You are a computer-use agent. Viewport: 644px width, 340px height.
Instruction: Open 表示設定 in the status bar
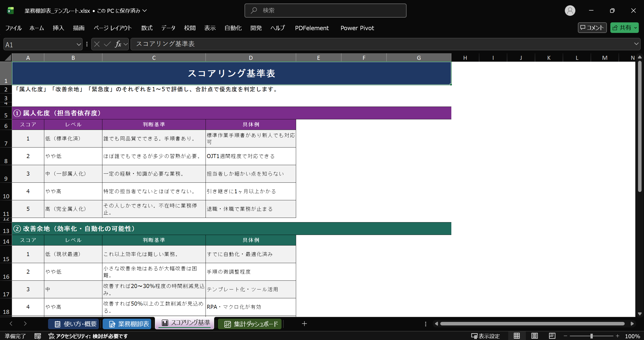(486, 336)
